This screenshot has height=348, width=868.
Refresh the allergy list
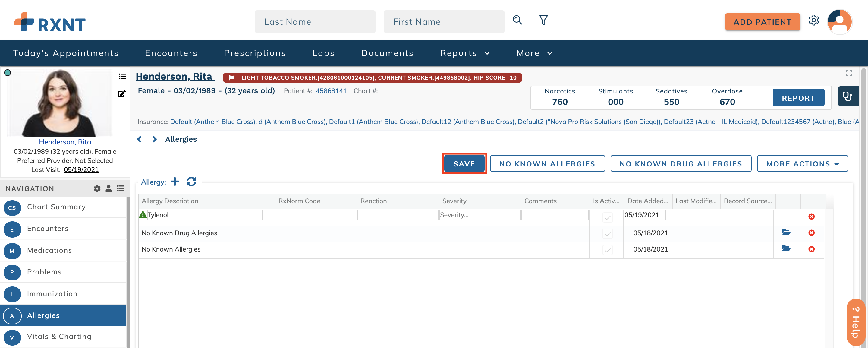coord(191,182)
